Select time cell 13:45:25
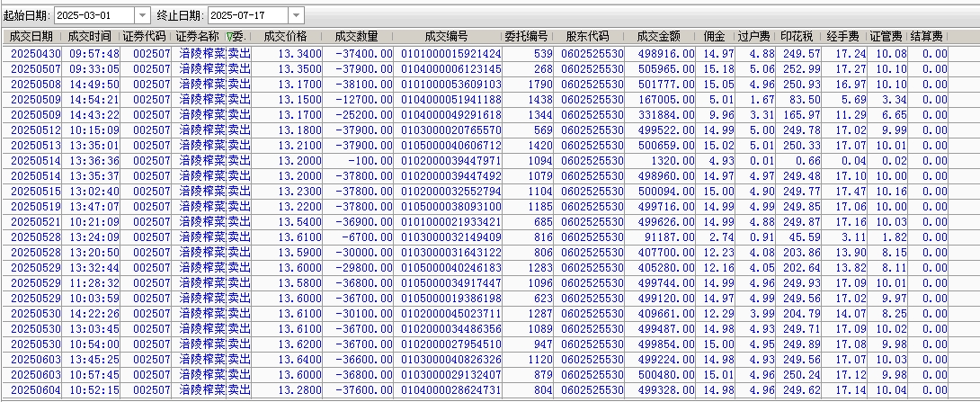 coord(94,359)
